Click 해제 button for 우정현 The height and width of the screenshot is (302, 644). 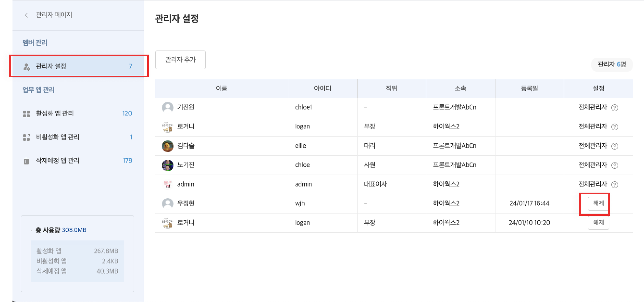click(x=598, y=203)
